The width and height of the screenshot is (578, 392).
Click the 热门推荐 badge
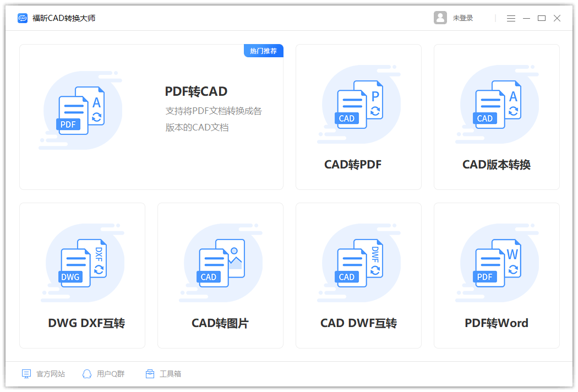tap(263, 50)
